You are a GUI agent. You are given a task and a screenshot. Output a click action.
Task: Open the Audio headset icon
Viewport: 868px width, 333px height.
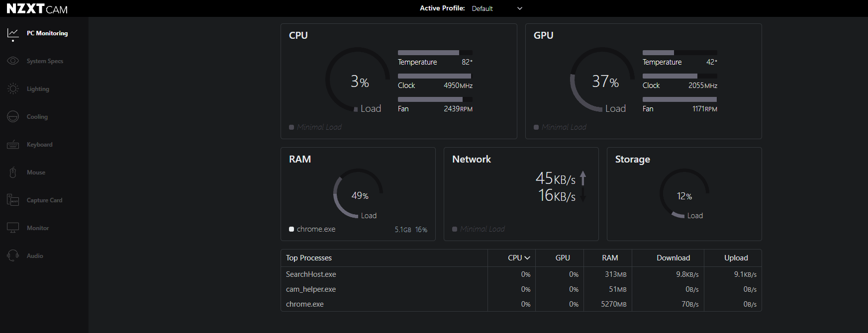13,256
